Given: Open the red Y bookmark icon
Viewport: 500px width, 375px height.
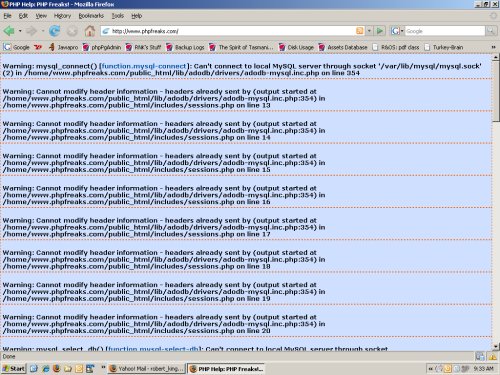Looking at the screenshot, I should (x=38, y=47).
